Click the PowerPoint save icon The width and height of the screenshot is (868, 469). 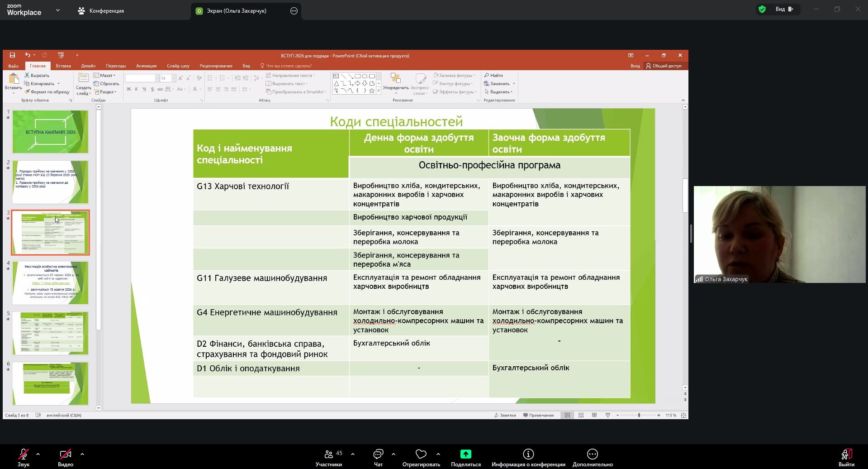pos(12,55)
